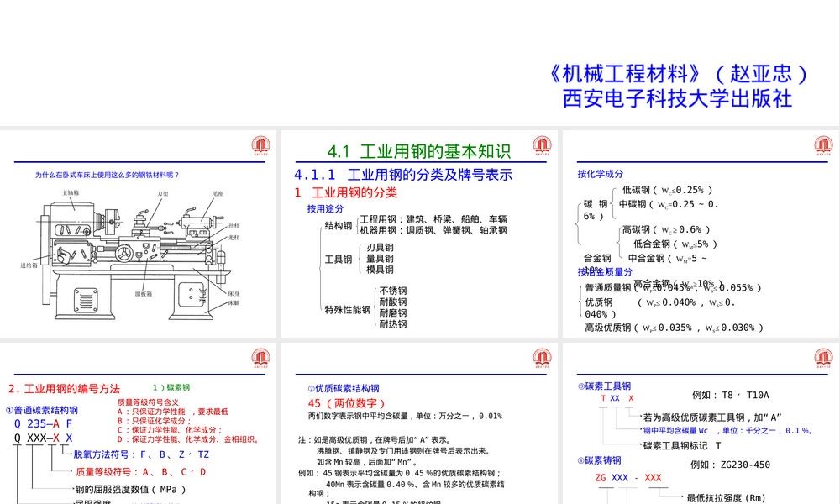Click the line 脱氧方法符号:F、B、Z、TZ
Image resolution: width=840 pixels, height=504 pixels.
click(x=141, y=454)
